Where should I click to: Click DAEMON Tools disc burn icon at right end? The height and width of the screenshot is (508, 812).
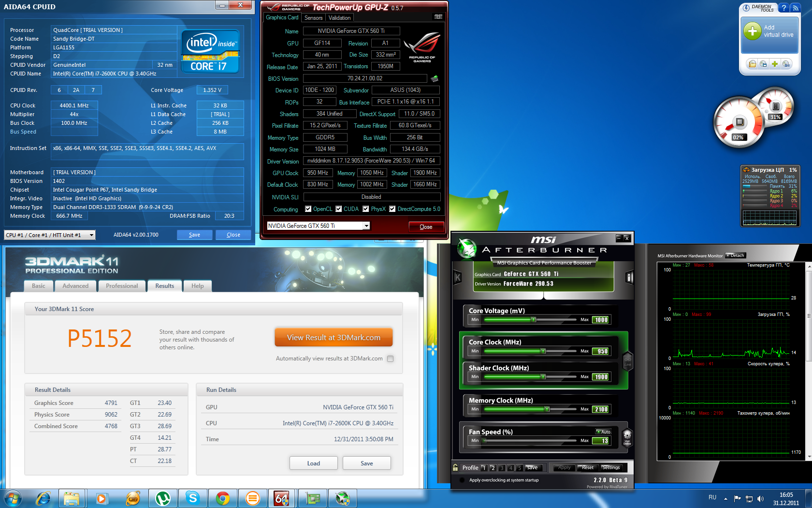[786, 64]
